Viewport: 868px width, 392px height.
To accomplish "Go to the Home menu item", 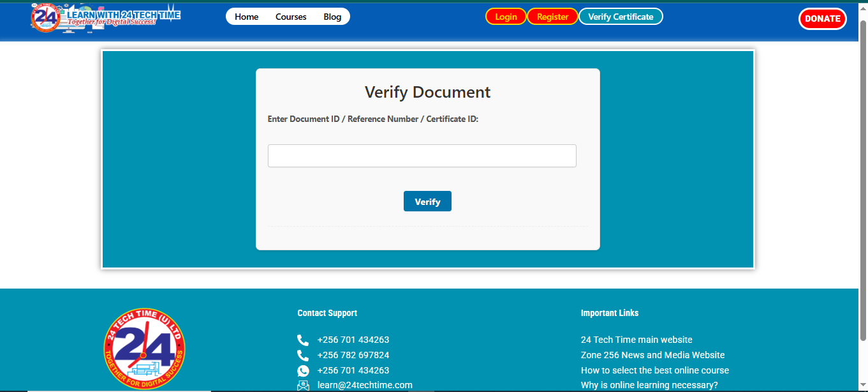I will coord(246,17).
